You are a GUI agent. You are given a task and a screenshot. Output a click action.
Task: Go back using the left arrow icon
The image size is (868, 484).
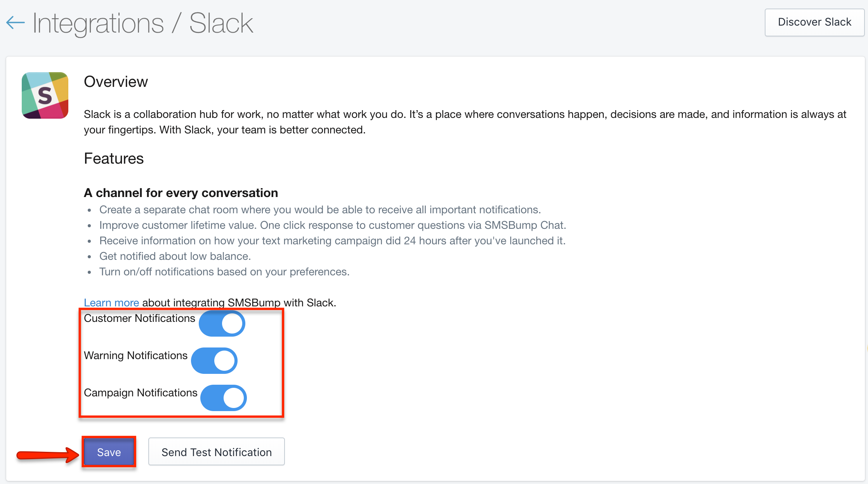point(16,22)
